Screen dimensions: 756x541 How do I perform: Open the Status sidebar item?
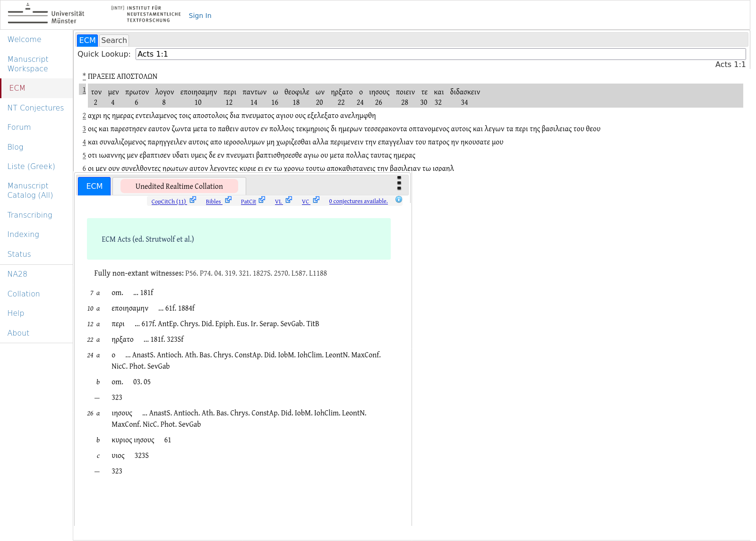tap(19, 254)
